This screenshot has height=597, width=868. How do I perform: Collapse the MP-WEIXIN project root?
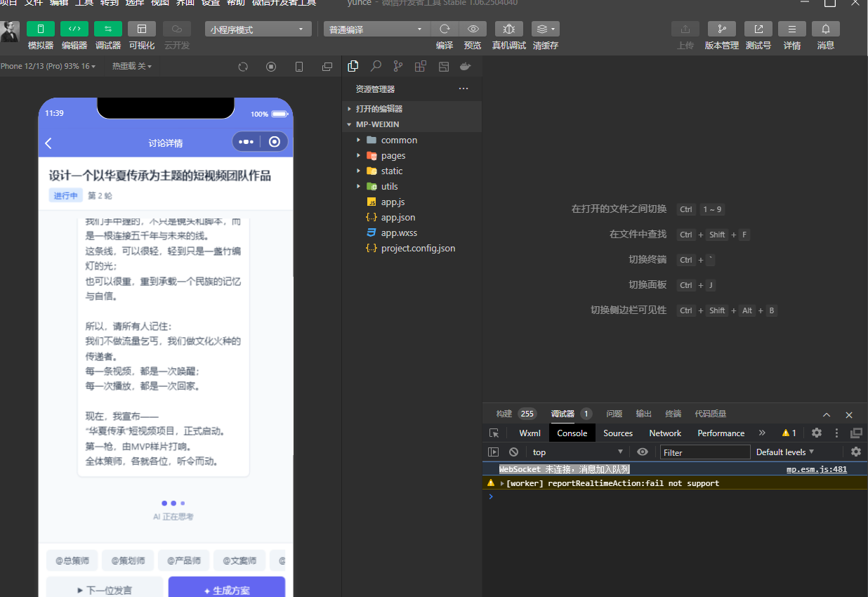412,124
